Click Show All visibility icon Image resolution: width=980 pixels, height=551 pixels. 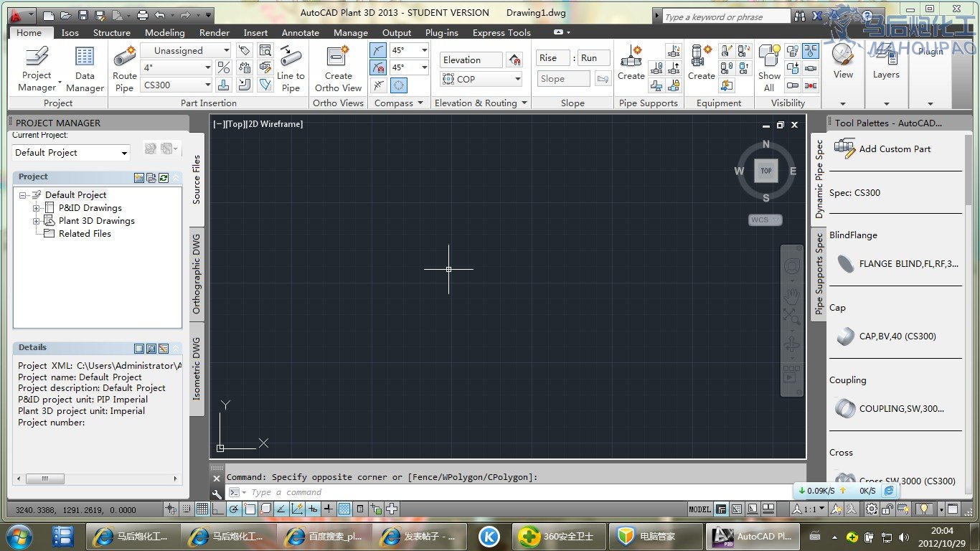click(769, 69)
